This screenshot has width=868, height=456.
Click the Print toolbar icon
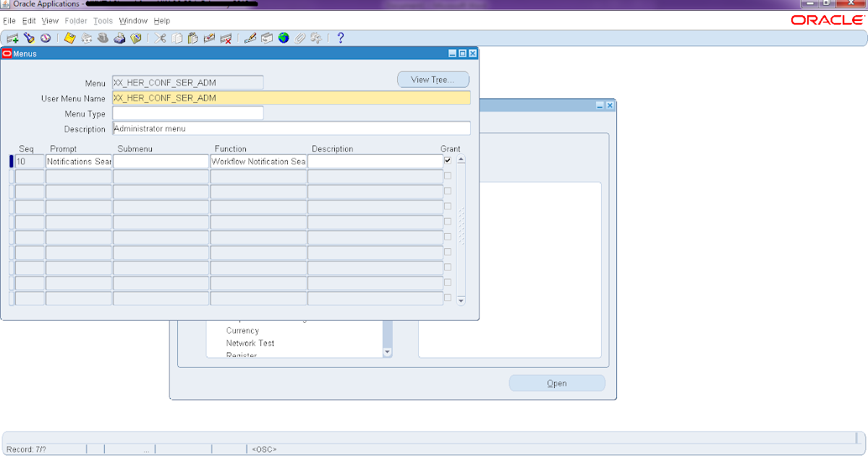pyautogui.click(x=119, y=38)
